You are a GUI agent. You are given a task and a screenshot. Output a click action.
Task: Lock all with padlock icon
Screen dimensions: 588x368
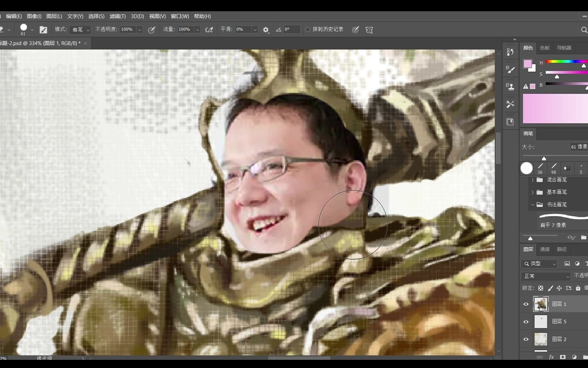coord(578,288)
